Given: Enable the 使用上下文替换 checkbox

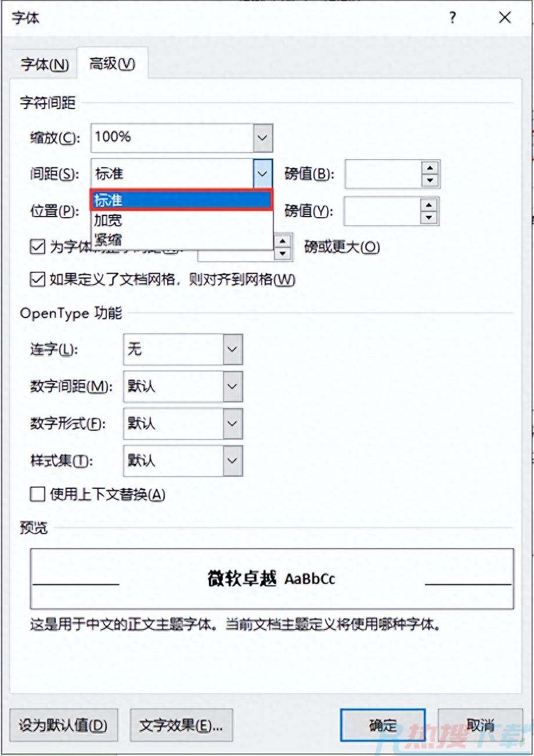Looking at the screenshot, I should pos(37,494).
